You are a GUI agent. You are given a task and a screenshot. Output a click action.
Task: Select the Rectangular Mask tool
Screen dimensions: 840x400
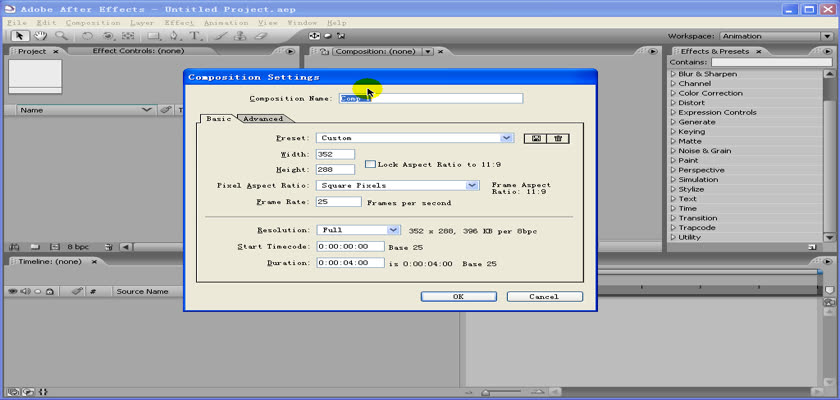(154, 36)
